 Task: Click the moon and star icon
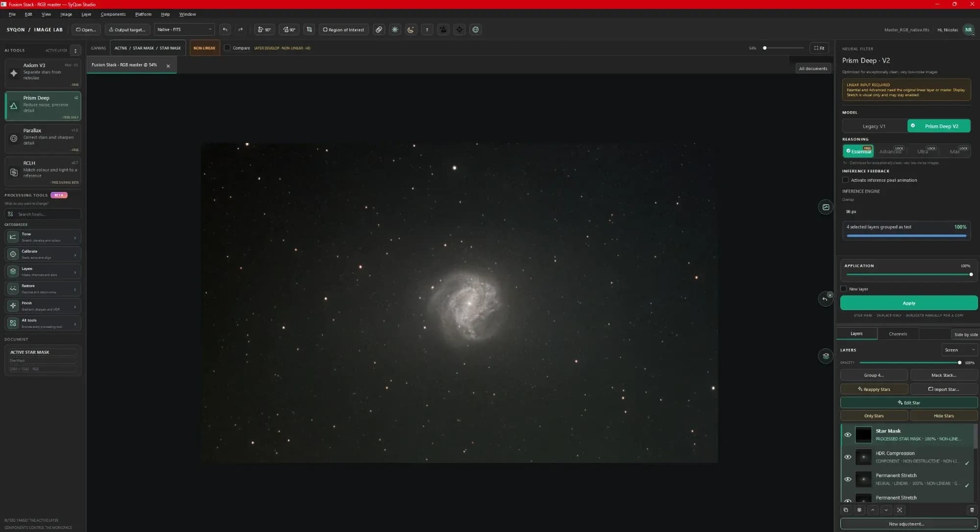tap(411, 29)
